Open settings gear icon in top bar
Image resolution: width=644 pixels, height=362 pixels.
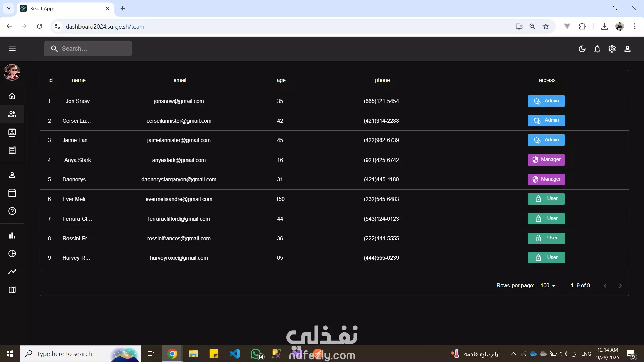coord(612,49)
